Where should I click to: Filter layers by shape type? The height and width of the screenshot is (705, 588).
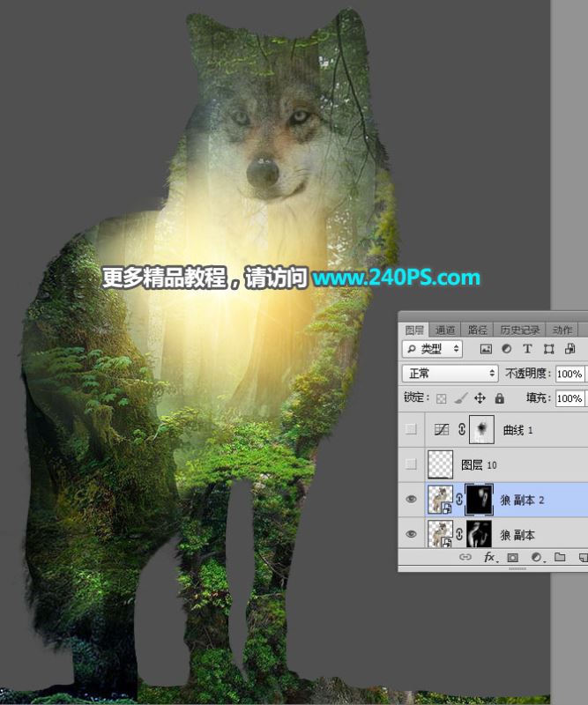pyautogui.click(x=549, y=349)
